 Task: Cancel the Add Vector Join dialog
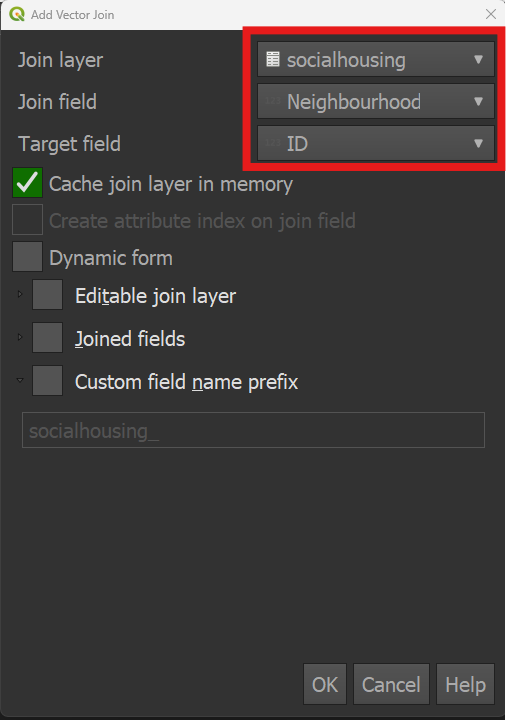coord(391,684)
